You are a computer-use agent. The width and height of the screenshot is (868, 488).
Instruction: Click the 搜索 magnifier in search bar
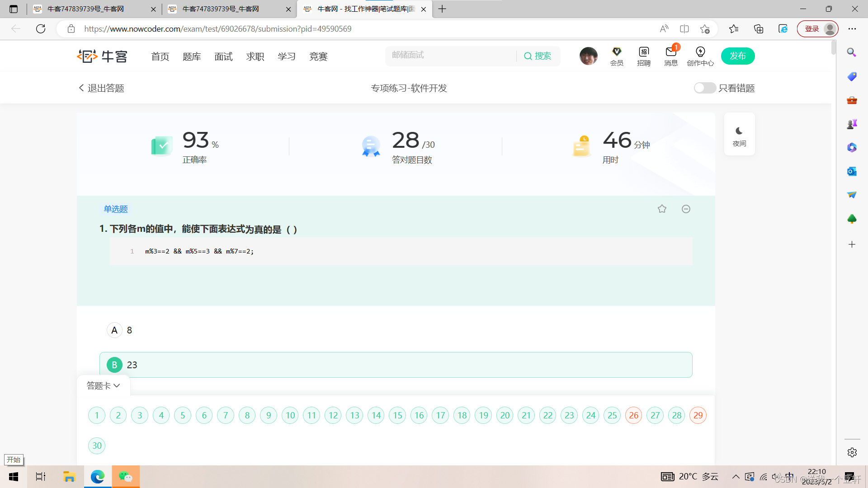(528, 56)
